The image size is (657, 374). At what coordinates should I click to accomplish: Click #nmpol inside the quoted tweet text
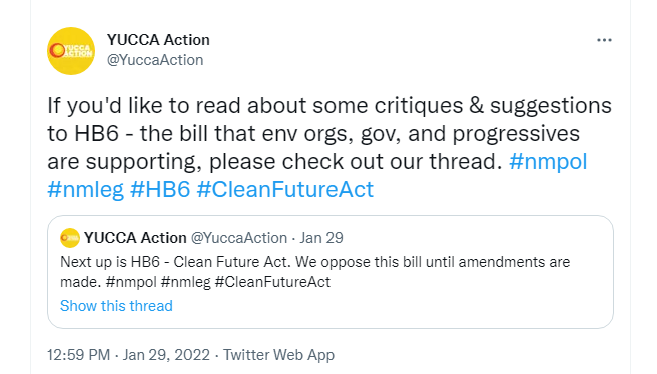131,282
